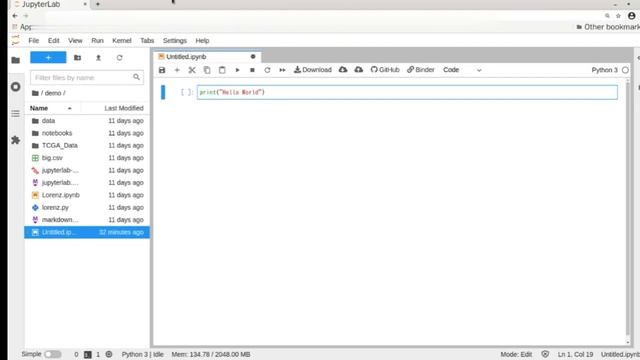Click the Python 3 kernel name
640x360 pixels.
pyautogui.click(x=604, y=70)
